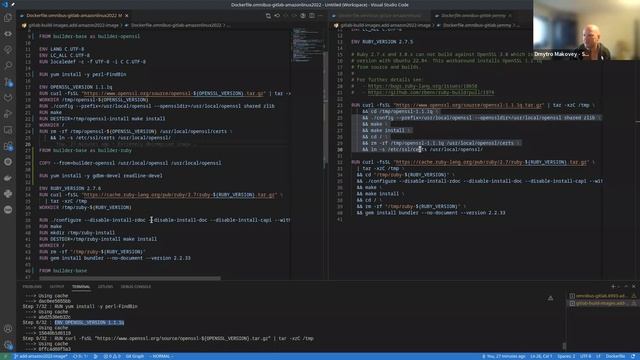This screenshot has height=360, width=640.
Task: Select left Dockerfile.omnibus-gitlab-amazonlinux2022 editor tab
Action: coord(74,16)
